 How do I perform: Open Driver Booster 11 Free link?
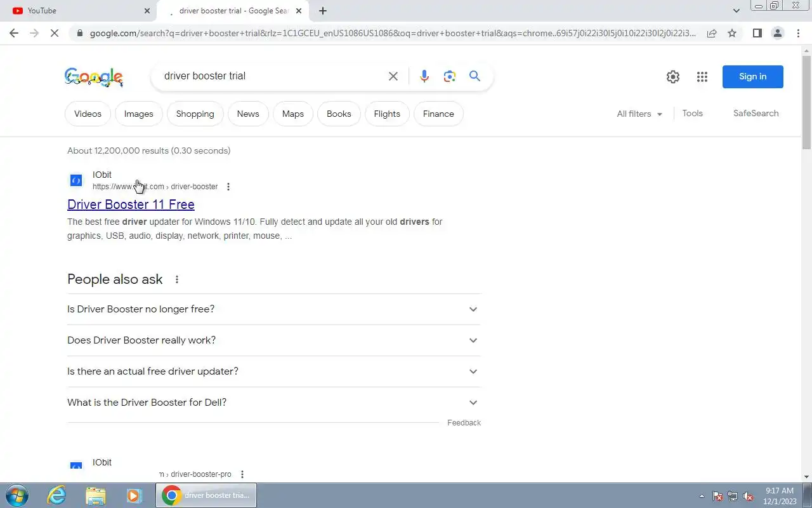pos(131,204)
